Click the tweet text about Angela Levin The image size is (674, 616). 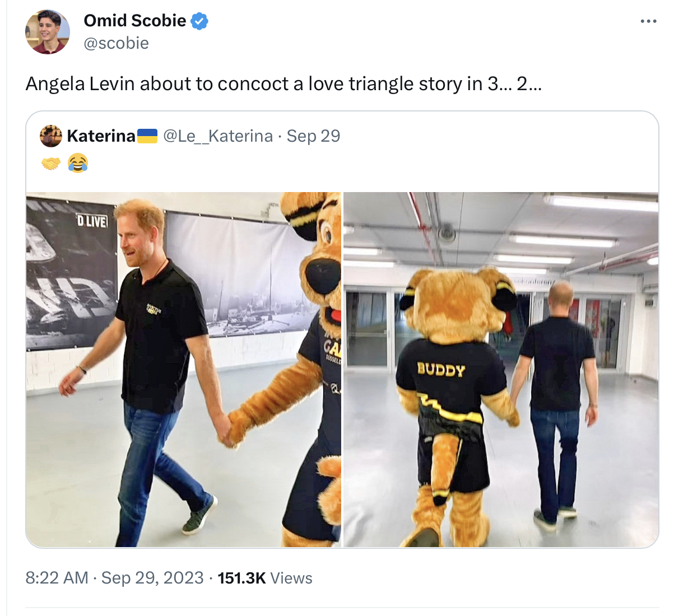point(283,83)
